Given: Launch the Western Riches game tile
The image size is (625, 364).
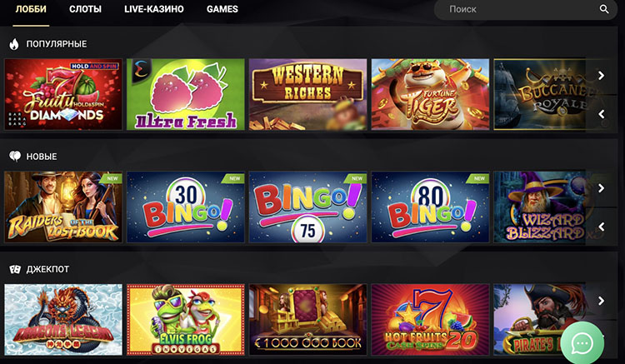Looking at the screenshot, I should point(307,94).
